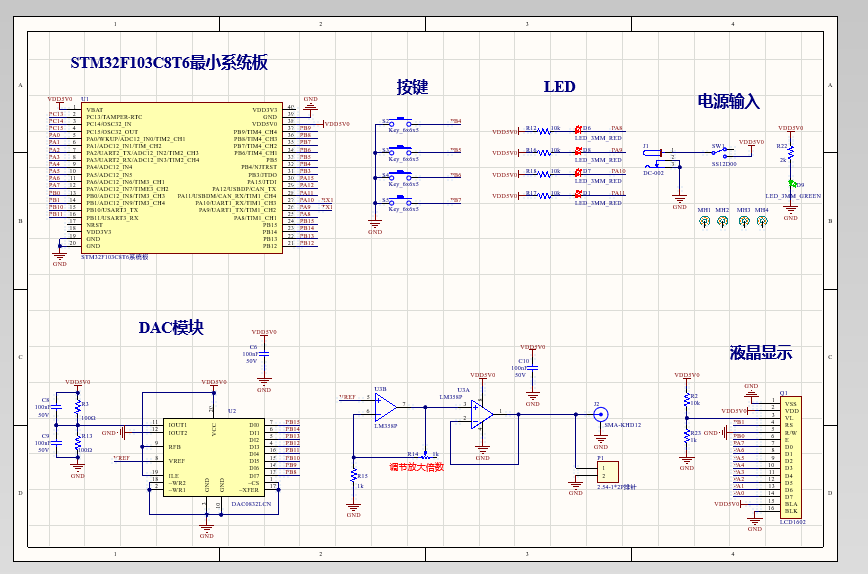The height and width of the screenshot is (574, 868).
Task: Select the red LED D8 symbol
Action: pos(578,151)
